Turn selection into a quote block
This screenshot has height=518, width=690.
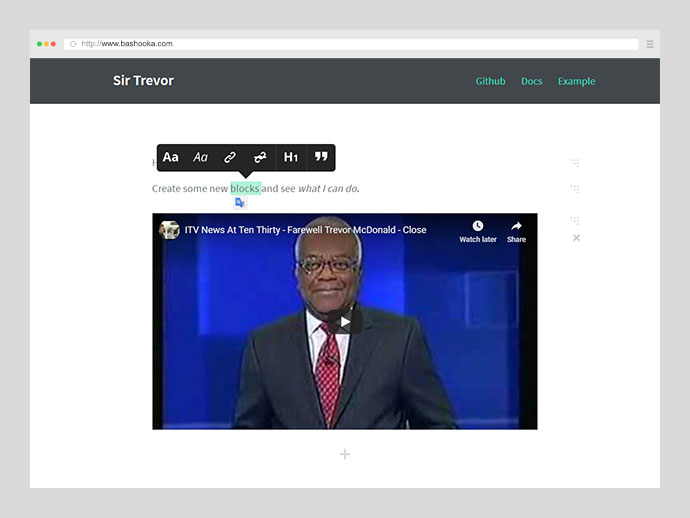tap(321, 157)
